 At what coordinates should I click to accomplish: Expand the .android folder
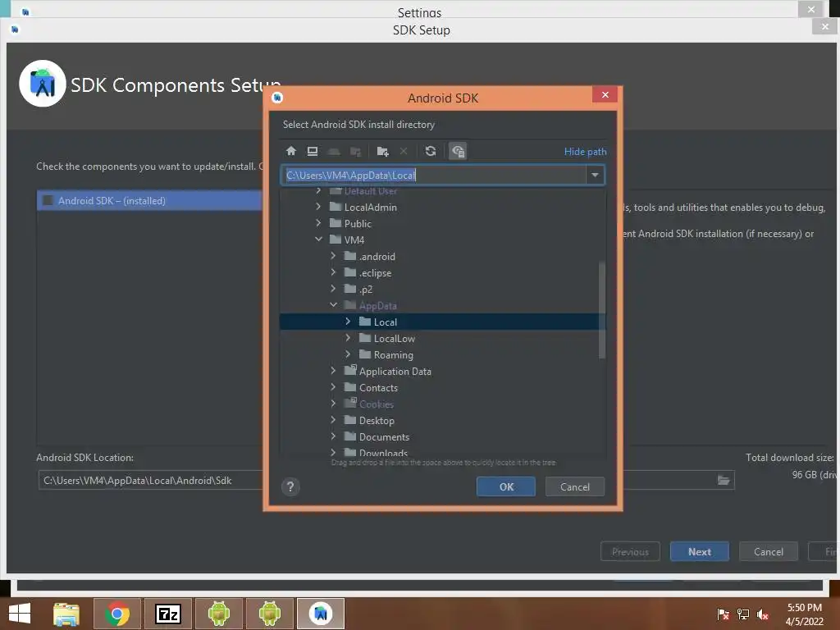pyautogui.click(x=333, y=256)
